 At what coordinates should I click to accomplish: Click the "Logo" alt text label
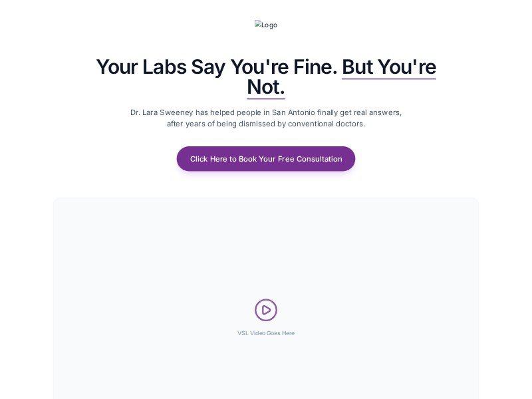tap(269, 25)
